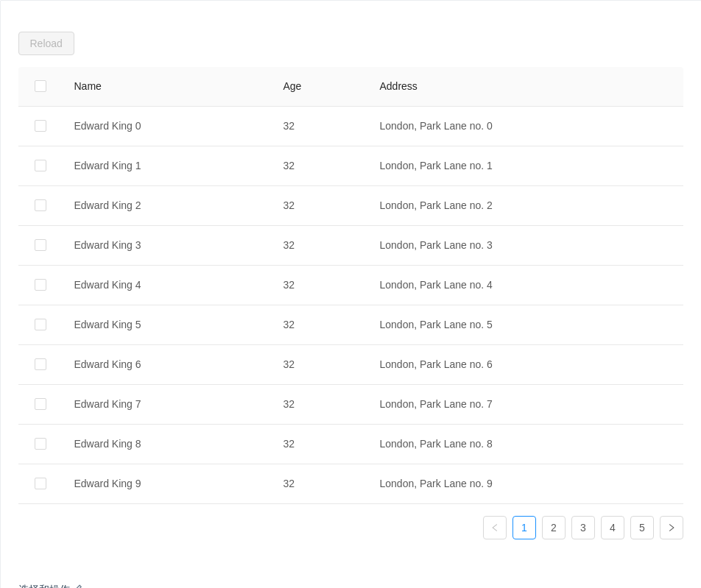Click address London, Park Lane no. 9
701x588 pixels.
[x=436, y=484]
